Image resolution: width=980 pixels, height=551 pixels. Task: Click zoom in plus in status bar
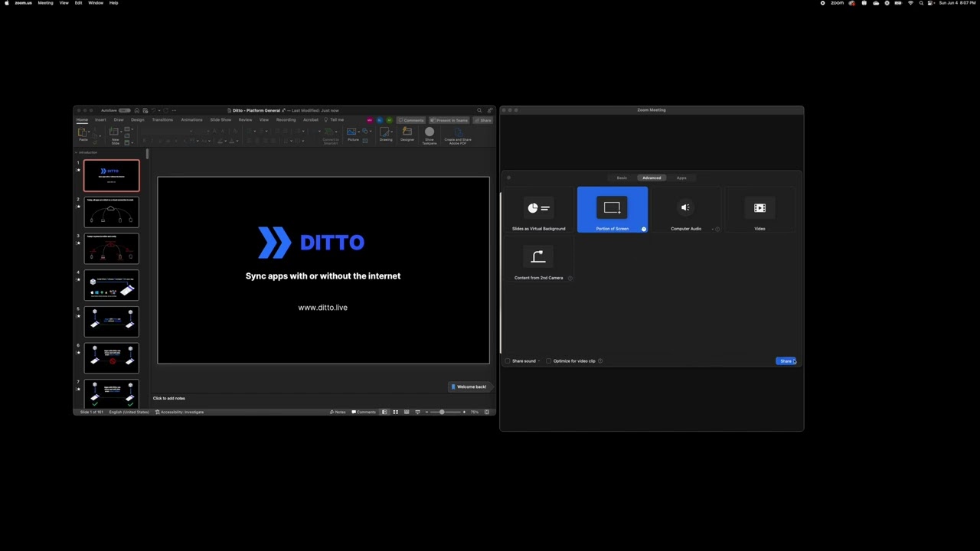click(x=464, y=412)
